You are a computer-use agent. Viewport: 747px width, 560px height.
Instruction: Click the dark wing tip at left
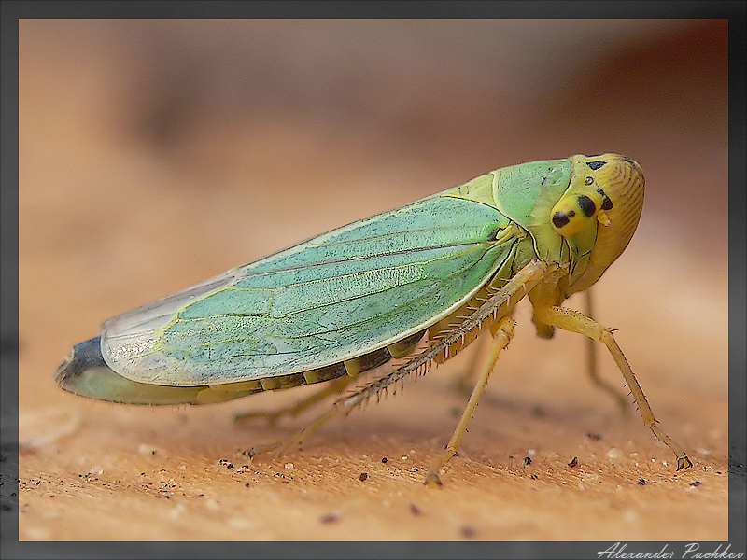[79, 366]
